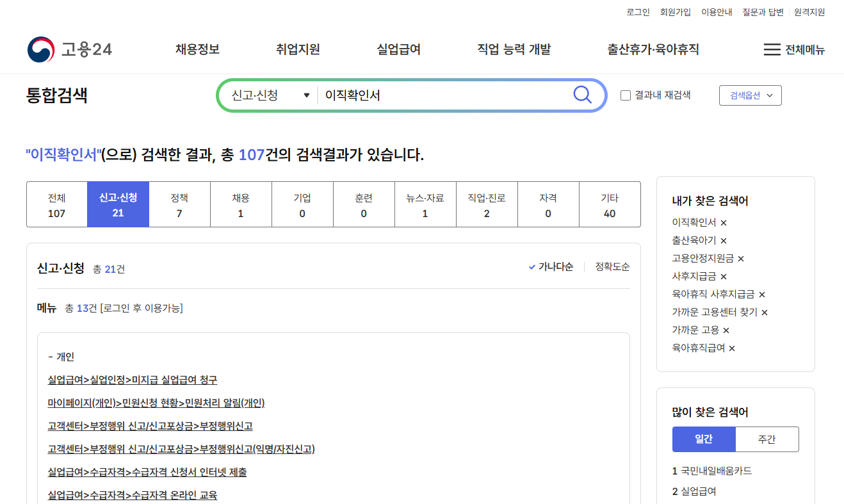The width and height of the screenshot is (844, 504).
Task: Open the 원격지원 link
Action: point(809,12)
